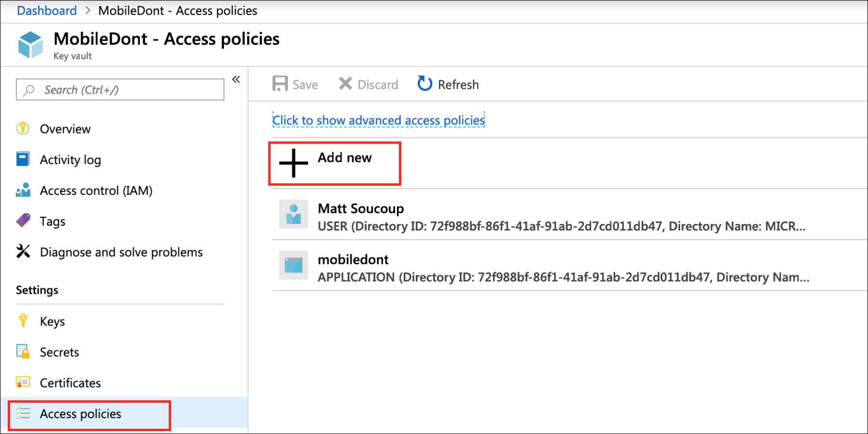
Task: Collapse the sidebar with double chevron
Action: pos(236,80)
